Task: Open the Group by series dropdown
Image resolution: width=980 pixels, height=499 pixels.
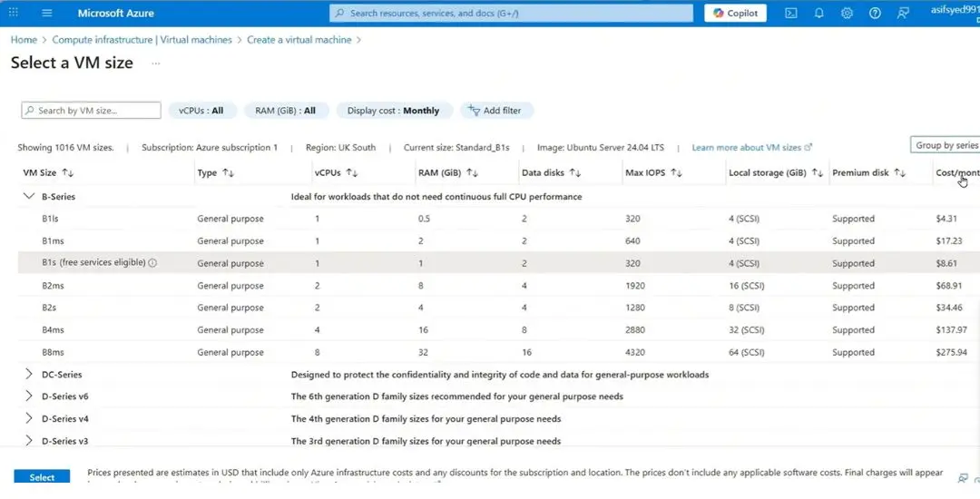Action: (945, 145)
